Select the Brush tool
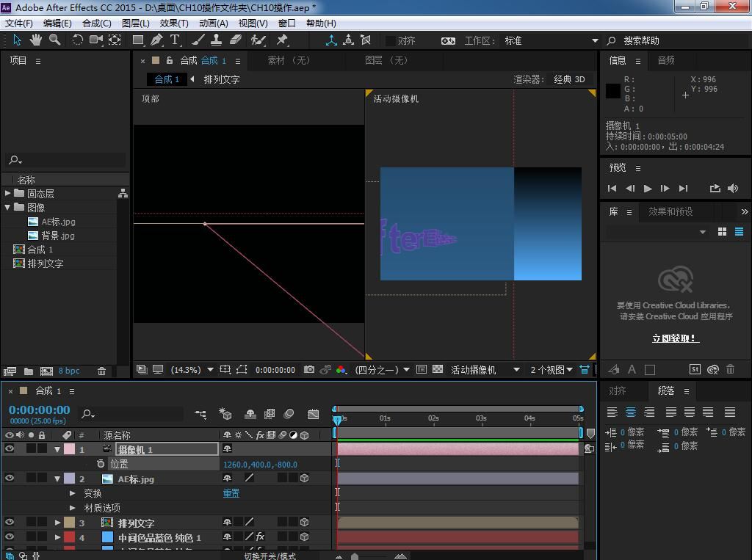The image size is (752, 560). pyautogui.click(x=198, y=40)
